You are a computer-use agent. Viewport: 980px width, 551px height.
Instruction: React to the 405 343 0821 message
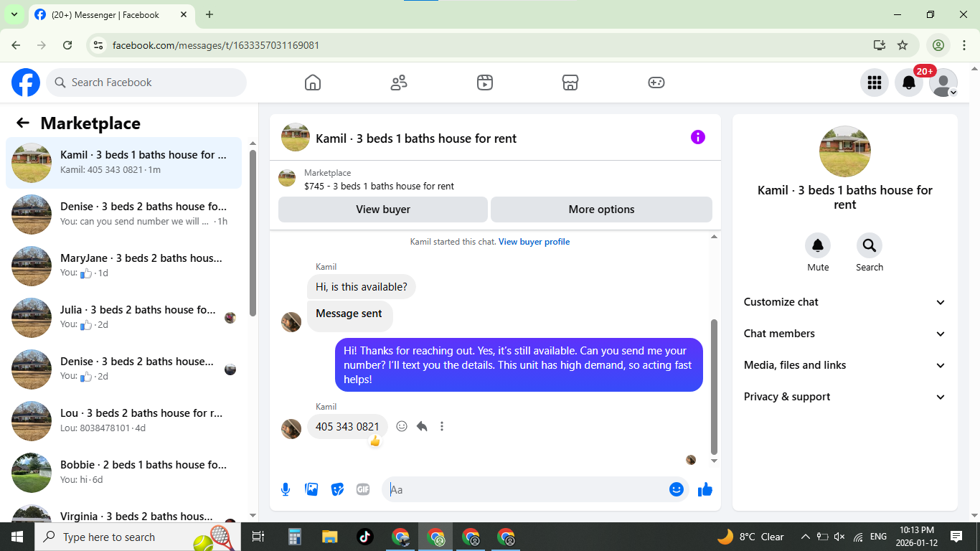point(402,426)
